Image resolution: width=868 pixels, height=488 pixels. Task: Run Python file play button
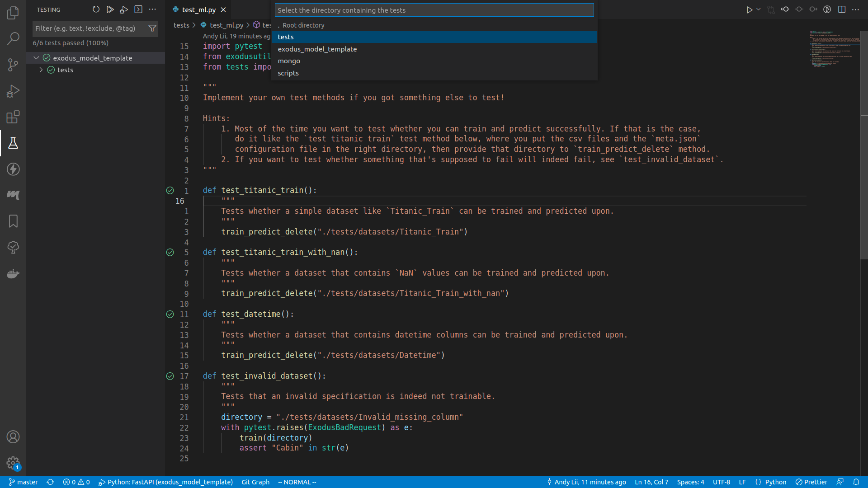point(749,9)
